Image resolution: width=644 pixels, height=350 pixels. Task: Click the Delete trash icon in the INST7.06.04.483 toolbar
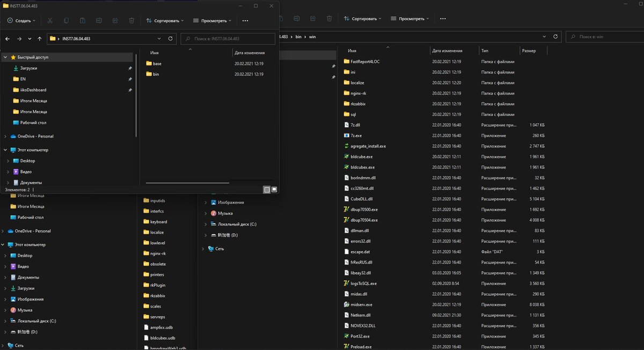point(131,20)
